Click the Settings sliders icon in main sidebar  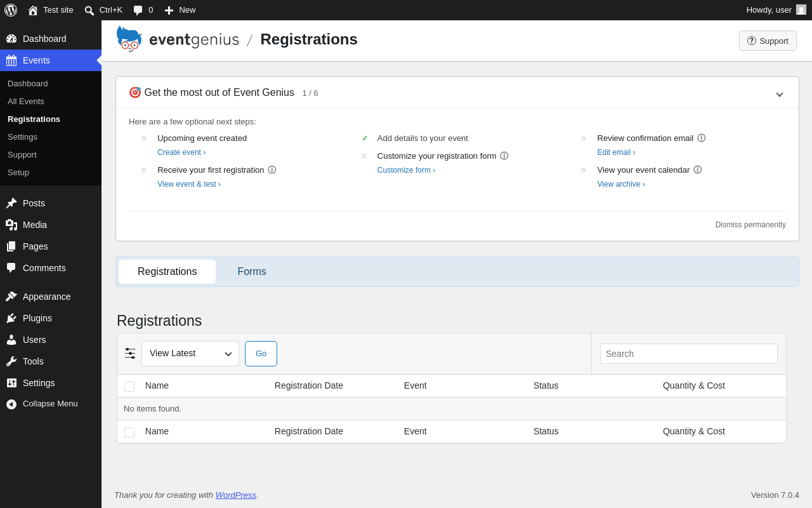(x=11, y=383)
